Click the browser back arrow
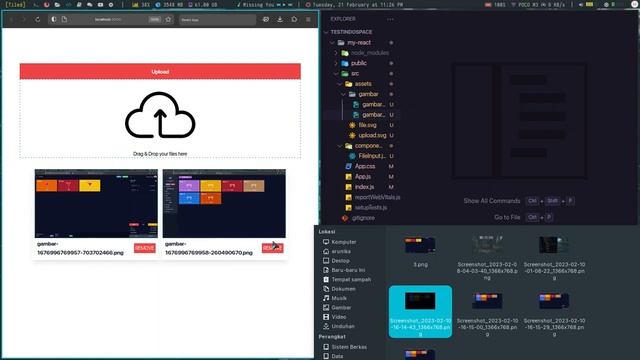Screen dimensions: 640x360 point(11,19)
